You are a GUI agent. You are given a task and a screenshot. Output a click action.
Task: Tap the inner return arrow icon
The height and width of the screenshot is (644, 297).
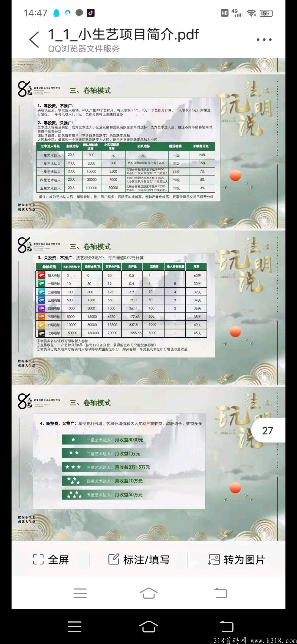(220, 593)
